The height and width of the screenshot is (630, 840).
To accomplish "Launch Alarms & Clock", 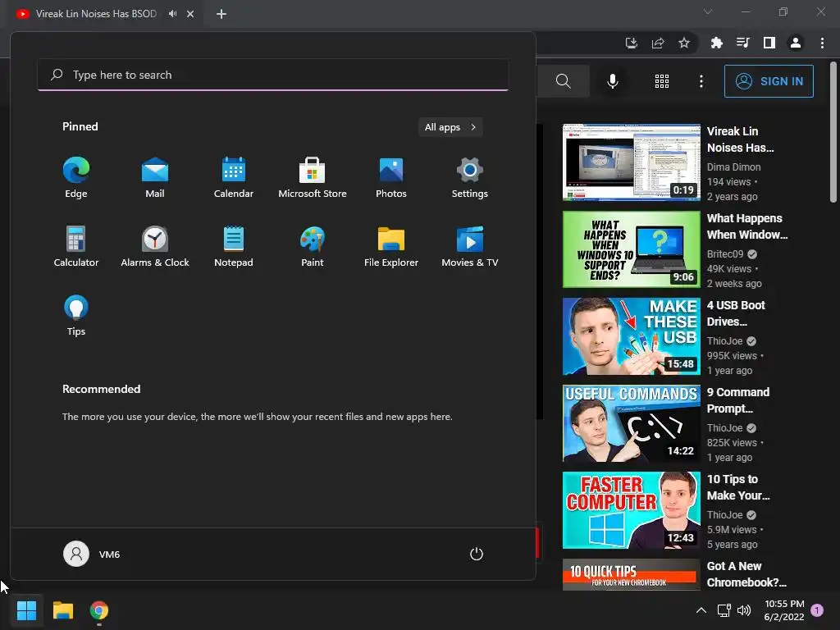I will 155,246.
